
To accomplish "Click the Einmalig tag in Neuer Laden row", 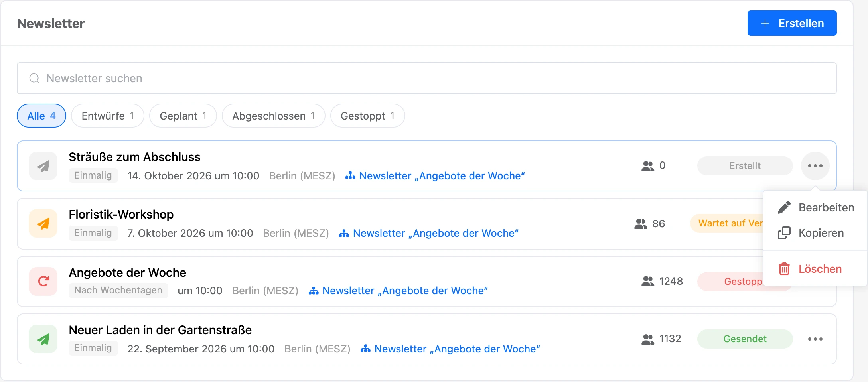I will click(93, 348).
